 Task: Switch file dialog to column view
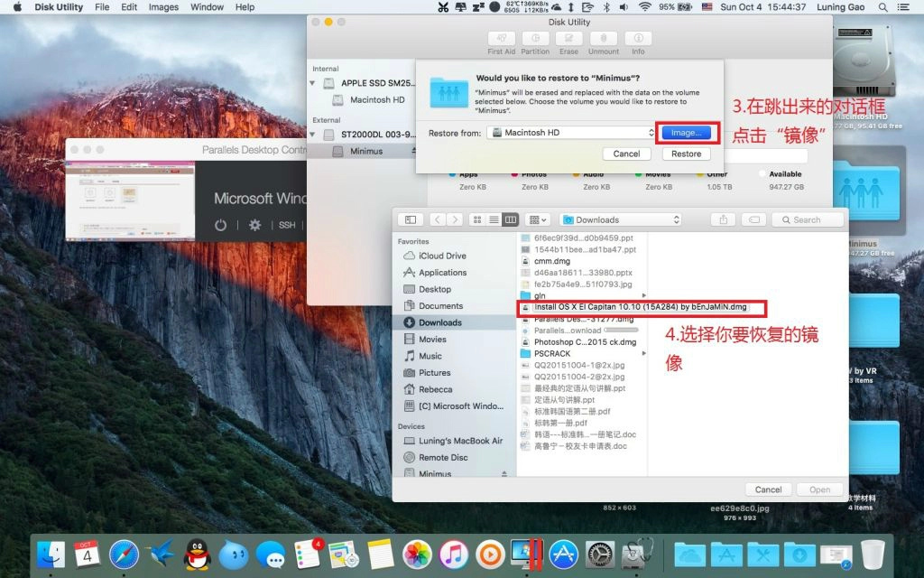tap(511, 220)
